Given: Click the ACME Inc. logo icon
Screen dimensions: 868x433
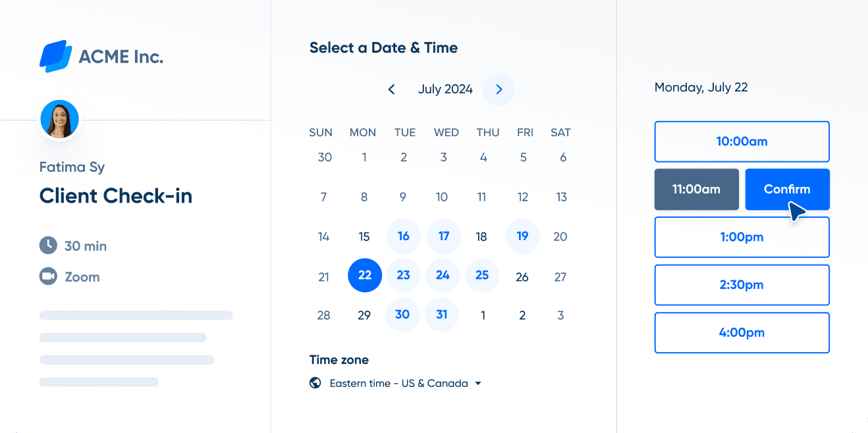Looking at the screenshot, I should 57,56.
